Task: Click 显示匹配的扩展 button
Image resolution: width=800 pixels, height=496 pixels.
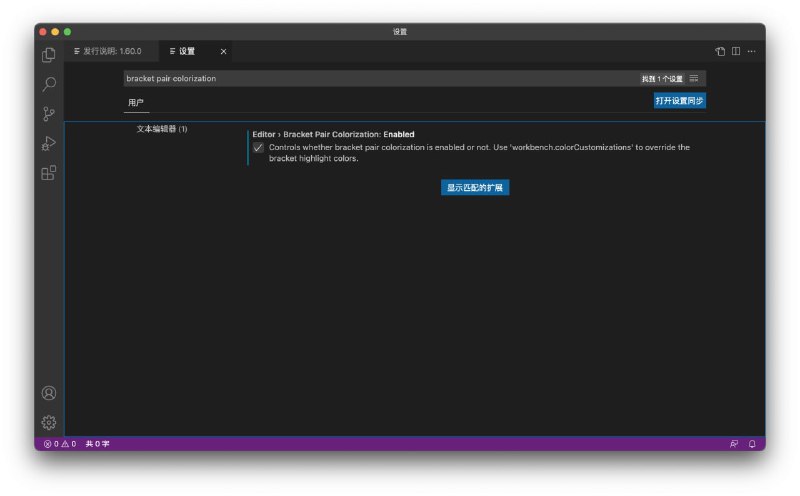Action: [x=475, y=187]
